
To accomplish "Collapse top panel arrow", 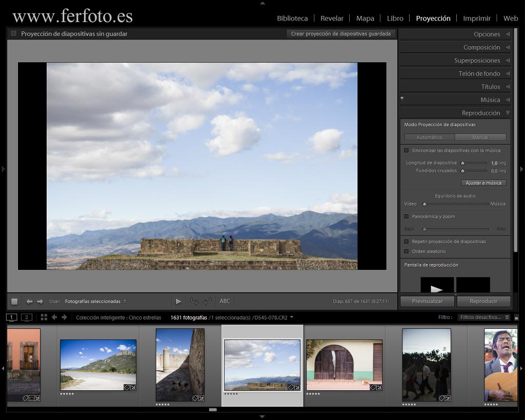I will (x=262, y=3).
